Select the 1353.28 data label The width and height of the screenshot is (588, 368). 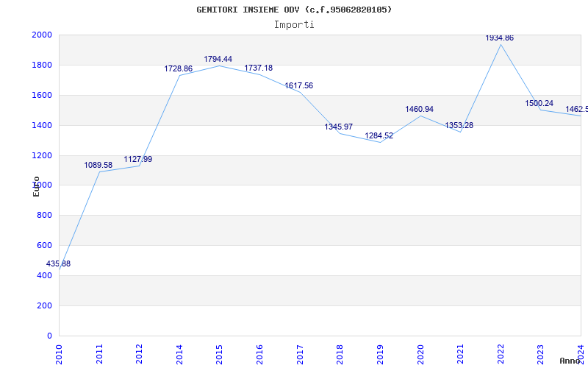(459, 125)
